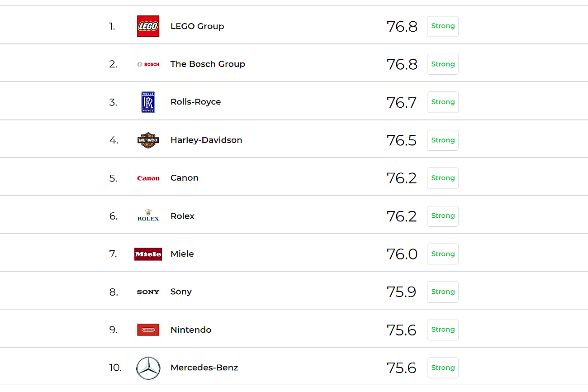
Task: Open the Mercedes-Benz name link
Action: point(204,368)
